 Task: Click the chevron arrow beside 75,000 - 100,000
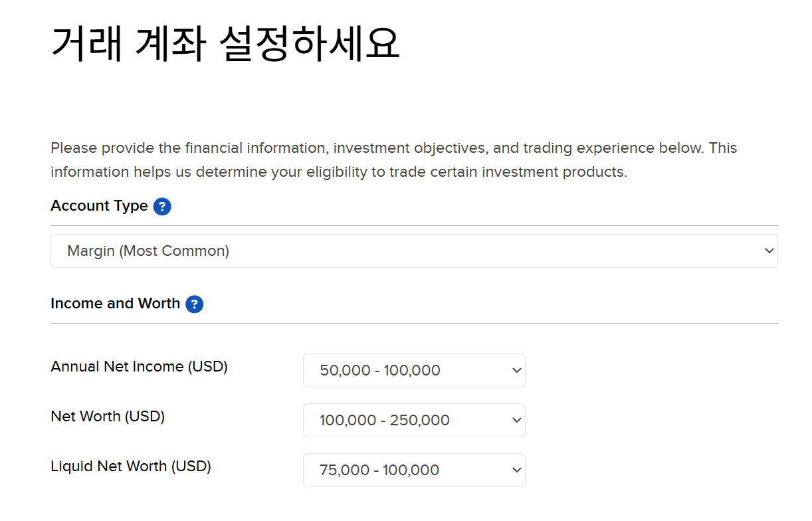pyautogui.click(x=517, y=470)
